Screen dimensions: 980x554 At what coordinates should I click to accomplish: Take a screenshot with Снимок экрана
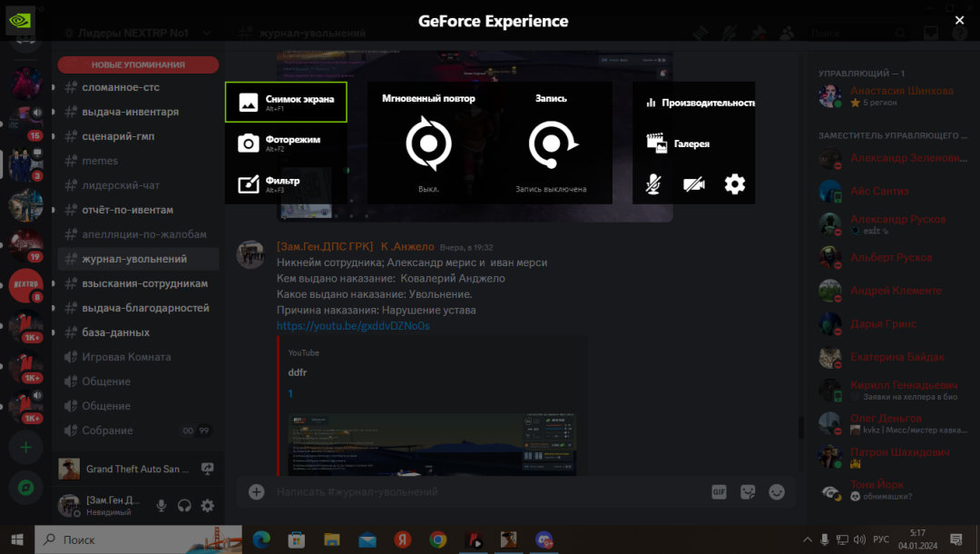[286, 102]
